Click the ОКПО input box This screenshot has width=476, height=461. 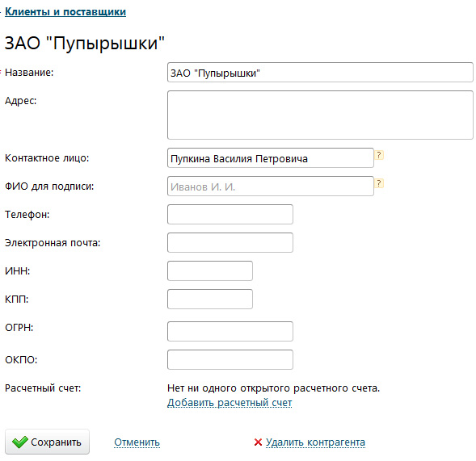tap(230, 360)
